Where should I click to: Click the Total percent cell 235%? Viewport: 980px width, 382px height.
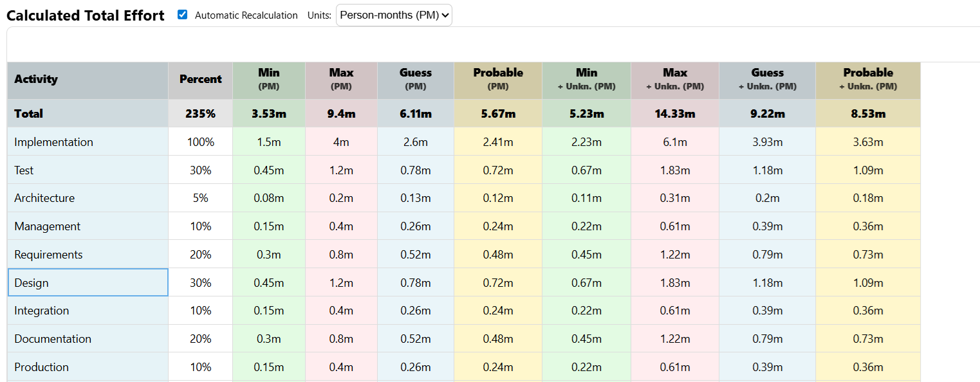pos(200,114)
